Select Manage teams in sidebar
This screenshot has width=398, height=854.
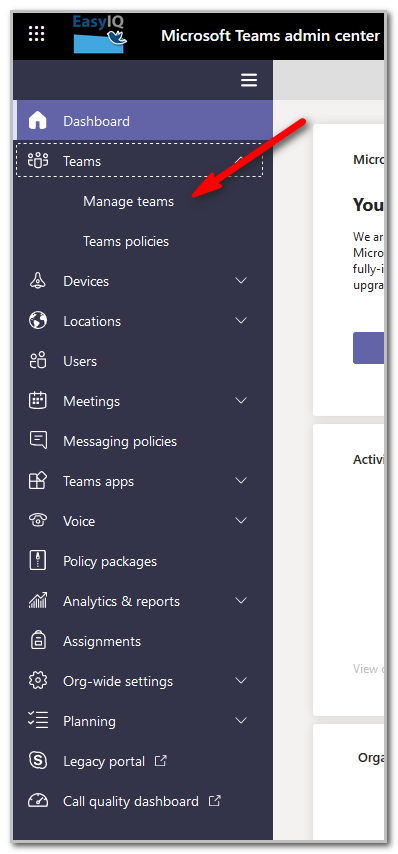[x=128, y=202]
